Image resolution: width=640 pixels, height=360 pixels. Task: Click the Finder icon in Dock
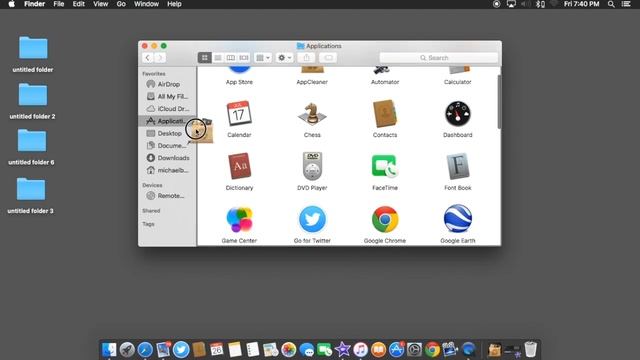click(x=109, y=350)
